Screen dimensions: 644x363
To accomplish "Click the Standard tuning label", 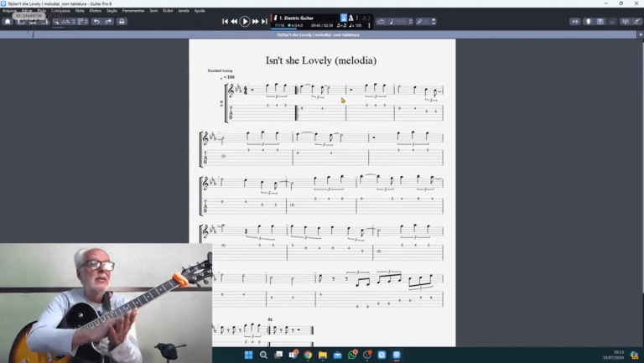I will (x=220, y=70).
